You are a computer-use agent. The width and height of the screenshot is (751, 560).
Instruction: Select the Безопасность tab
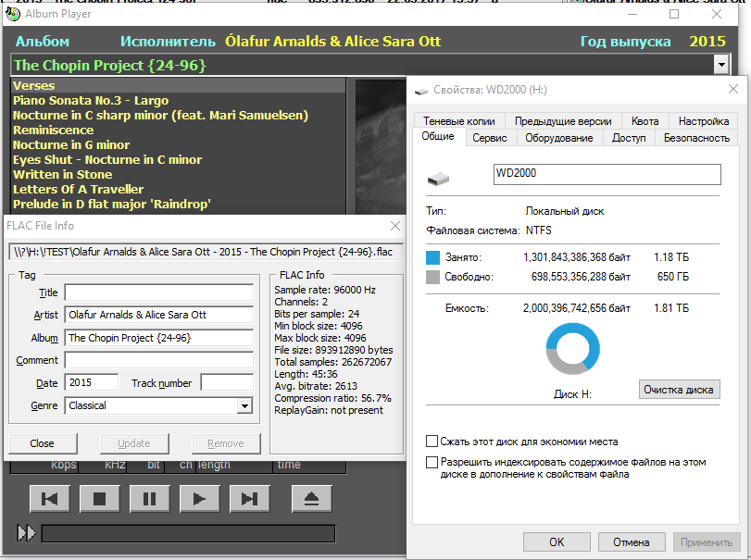click(696, 138)
